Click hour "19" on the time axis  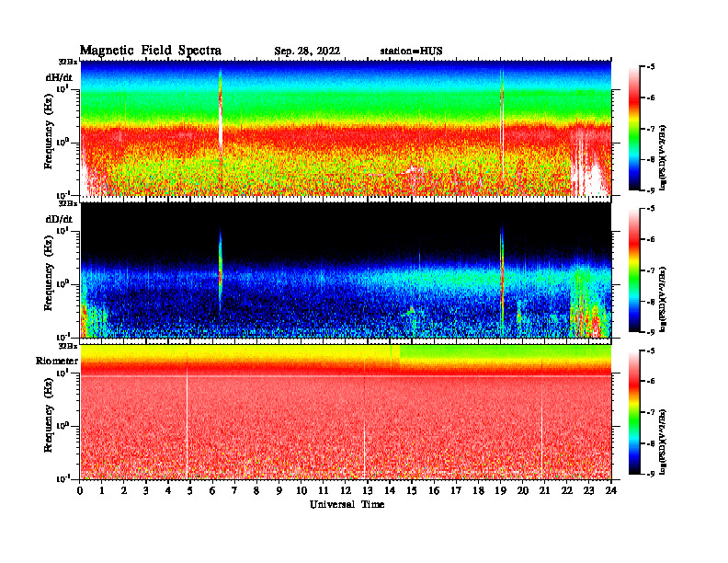pos(500,490)
